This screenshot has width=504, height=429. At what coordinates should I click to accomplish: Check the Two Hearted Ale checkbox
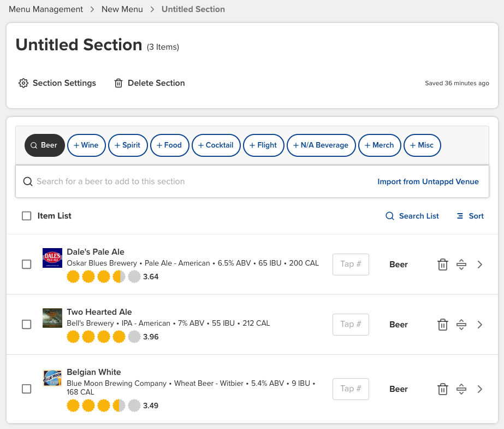tap(26, 325)
